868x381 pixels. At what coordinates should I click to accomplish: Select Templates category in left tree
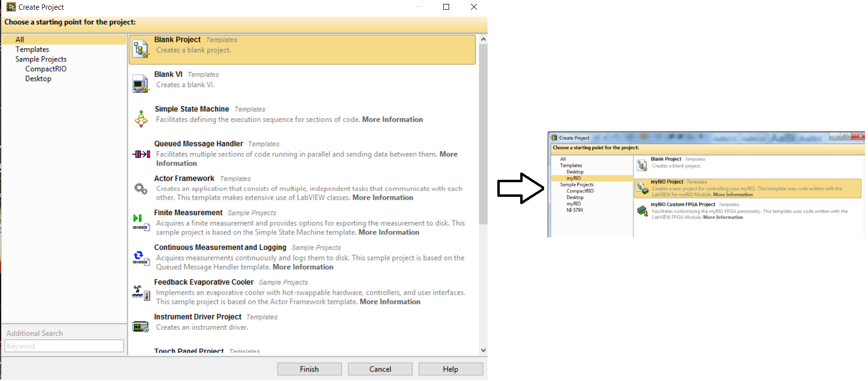[x=32, y=49]
